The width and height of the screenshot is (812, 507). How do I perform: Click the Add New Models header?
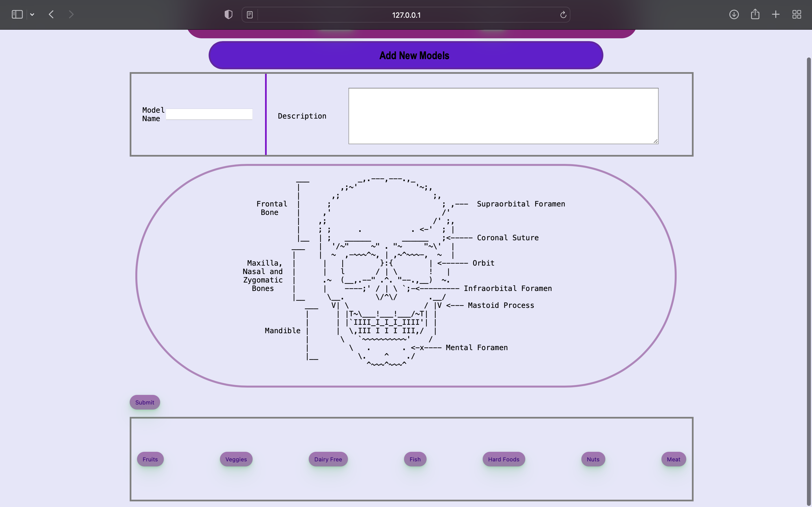coord(414,55)
